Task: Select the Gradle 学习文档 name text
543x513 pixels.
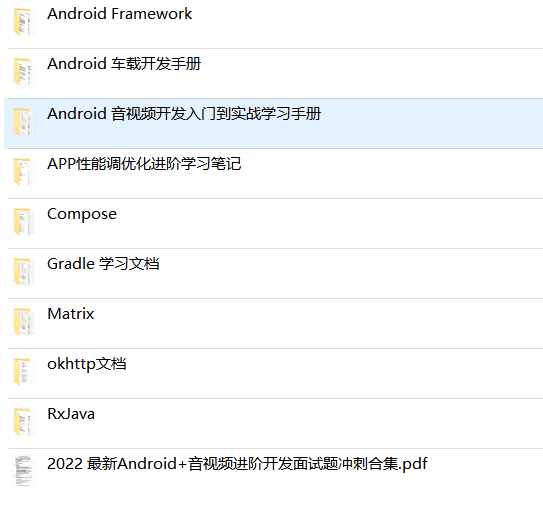Action: tap(103, 264)
